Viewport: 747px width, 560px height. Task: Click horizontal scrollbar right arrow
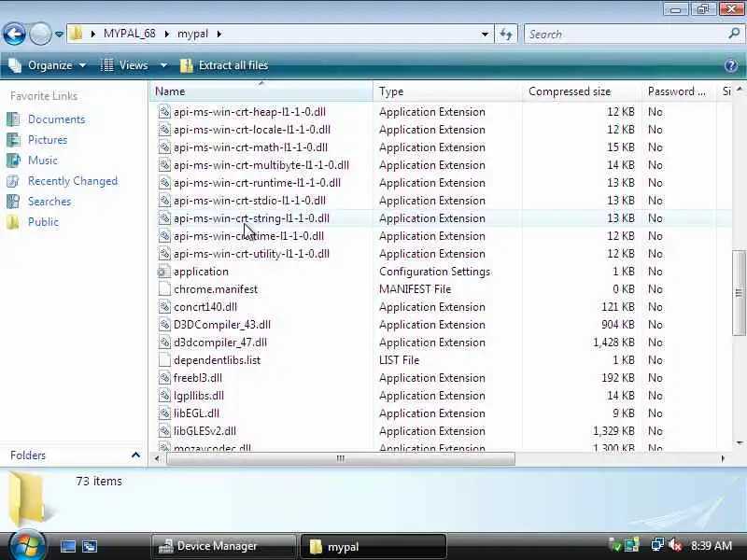723,458
